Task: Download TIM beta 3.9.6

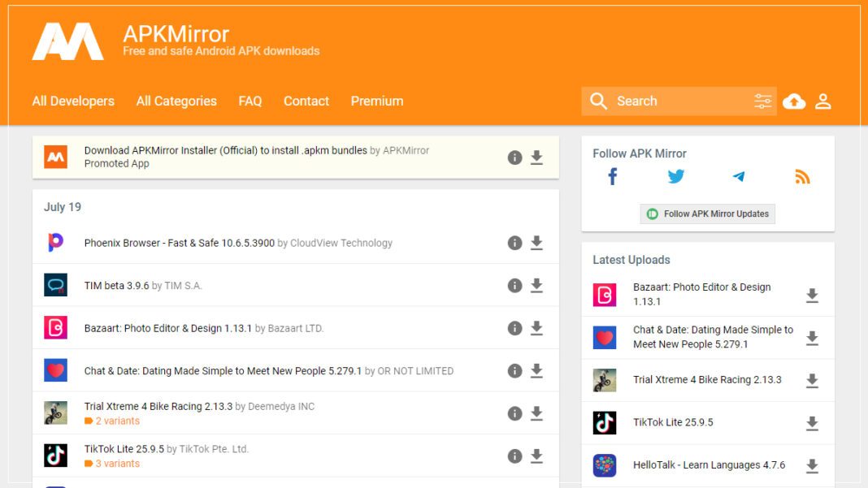Action: pyautogui.click(x=536, y=286)
